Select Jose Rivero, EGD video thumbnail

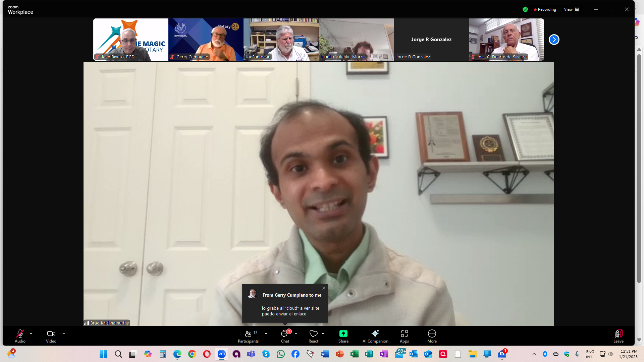(x=131, y=40)
